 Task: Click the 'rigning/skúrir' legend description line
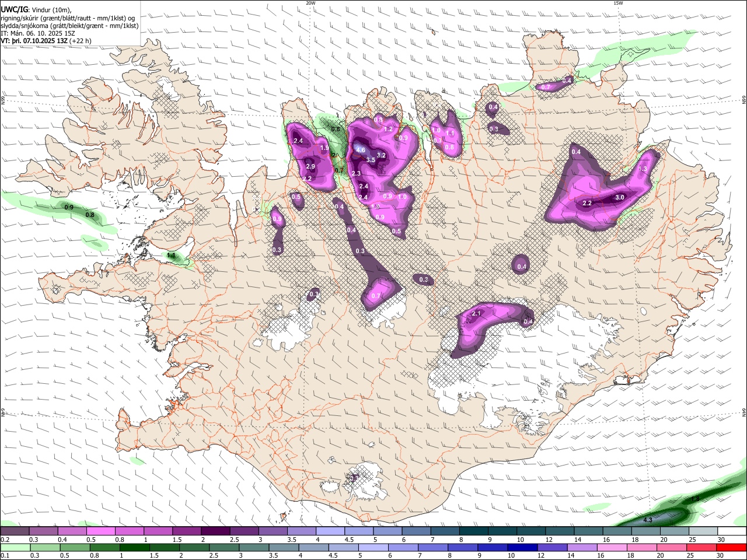68,17
